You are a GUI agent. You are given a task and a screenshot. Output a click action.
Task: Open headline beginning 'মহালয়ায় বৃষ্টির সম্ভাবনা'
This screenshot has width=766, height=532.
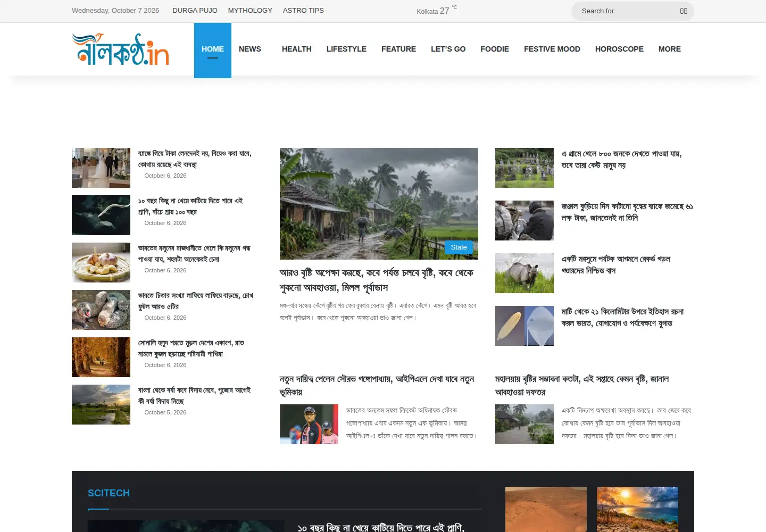pyautogui.click(x=582, y=386)
